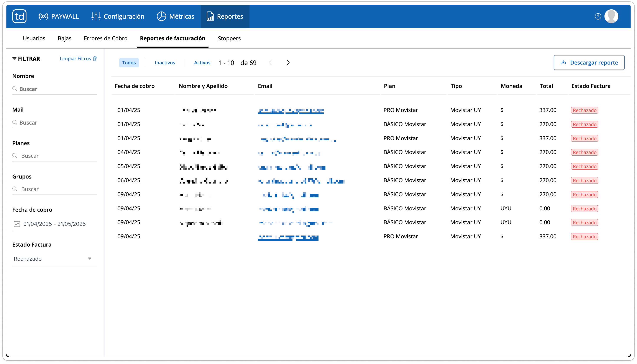
Task: Select the Todos filter toggle
Action: tap(129, 62)
